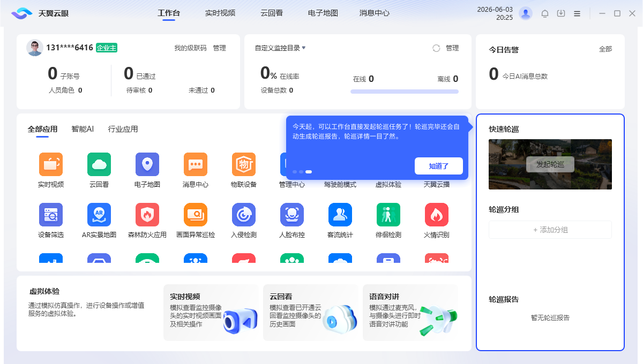The height and width of the screenshot is (364, 643).
Task: Open the 电子地图 top tab
Action: tap(323, 13)
